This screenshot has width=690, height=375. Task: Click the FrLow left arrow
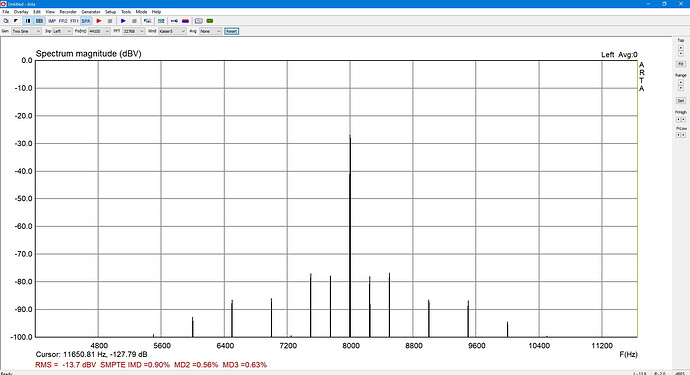(x=678, y=135)
